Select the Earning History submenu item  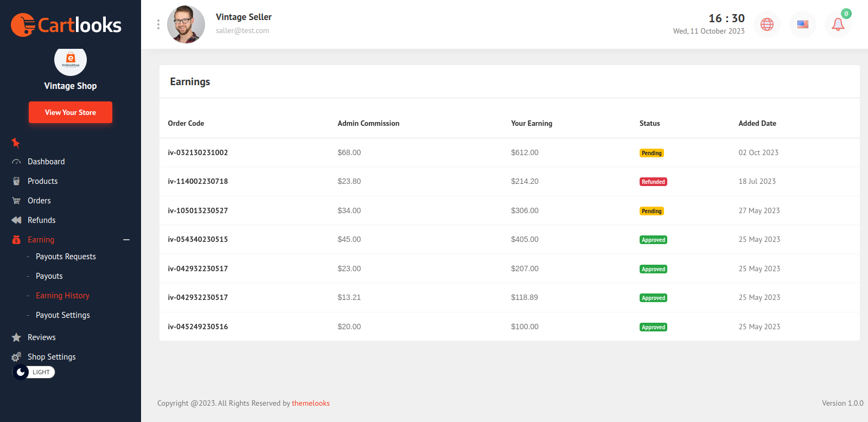(62, 296)
